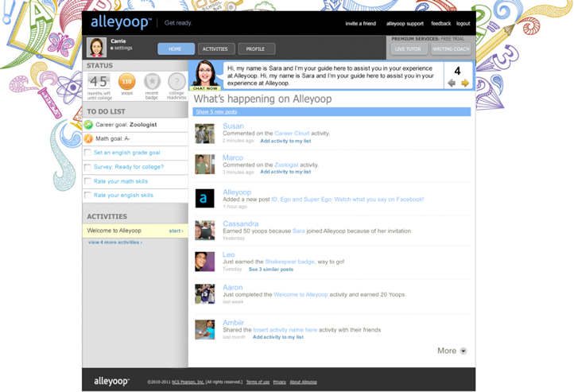Click the orange 110 yoops badge

pyautogui.click(x=126, y=82)
